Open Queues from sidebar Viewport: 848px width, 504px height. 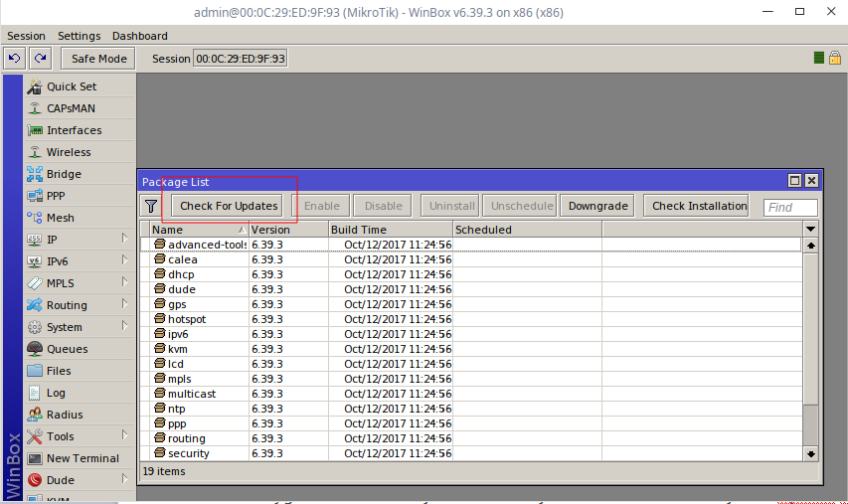pos(80,349)
